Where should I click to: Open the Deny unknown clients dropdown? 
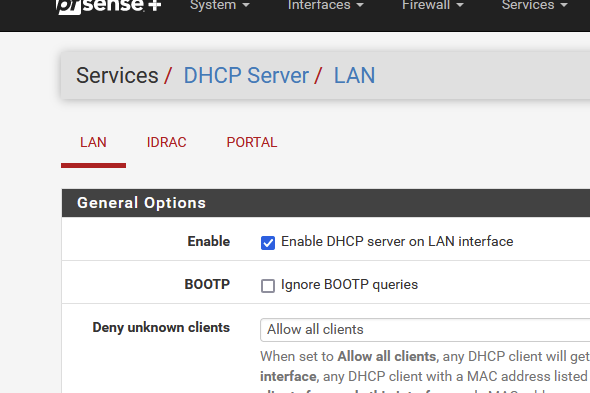click(425, 330)
